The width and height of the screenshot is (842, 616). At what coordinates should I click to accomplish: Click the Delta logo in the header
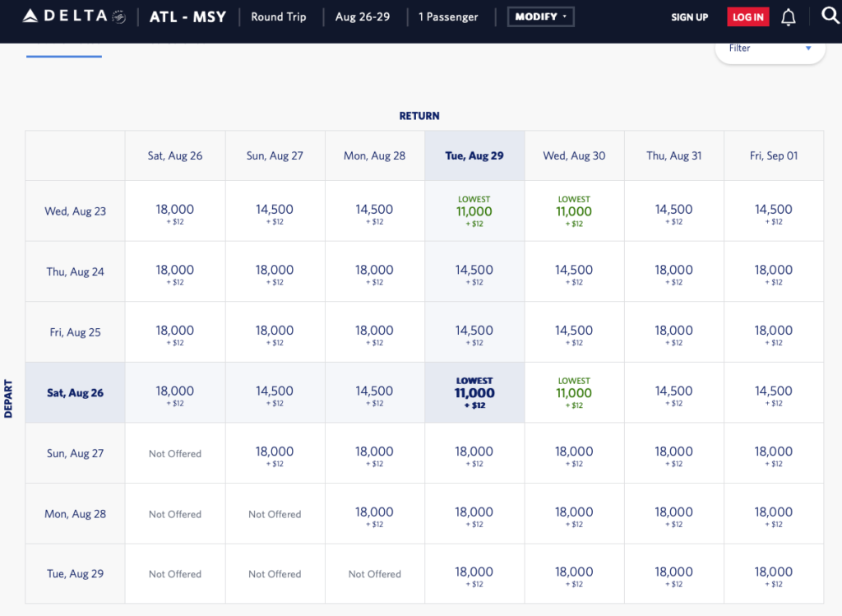66,16
